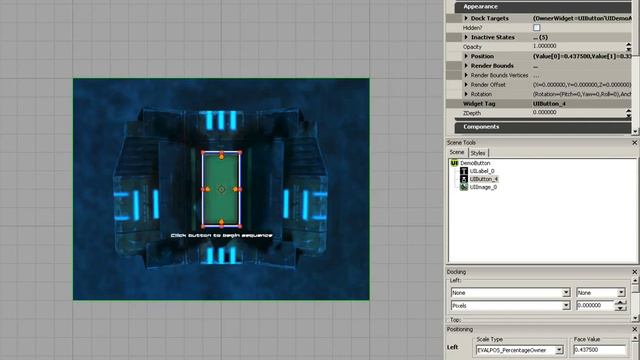Click the Render Offset value text

582,84
